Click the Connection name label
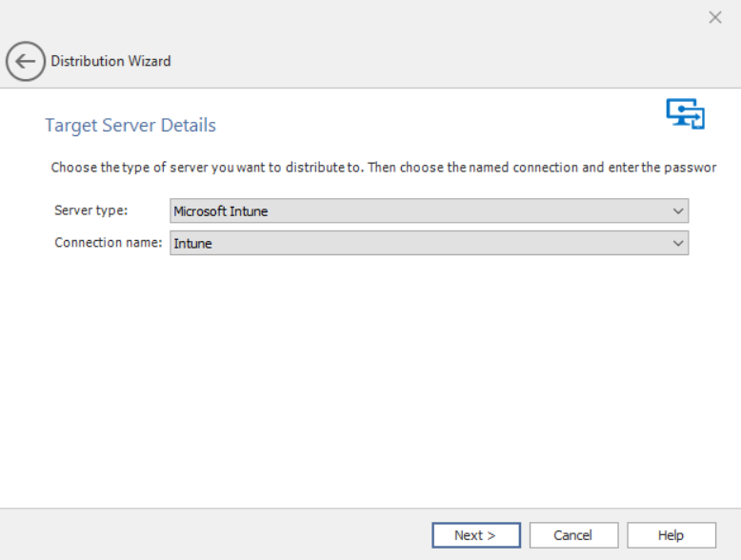 click(x=108, y=242)
